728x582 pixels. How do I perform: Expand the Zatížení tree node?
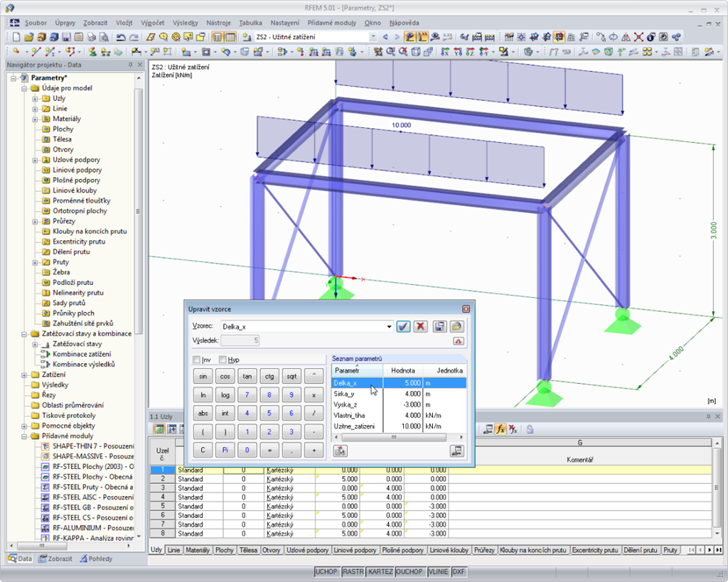pos(24,374)
